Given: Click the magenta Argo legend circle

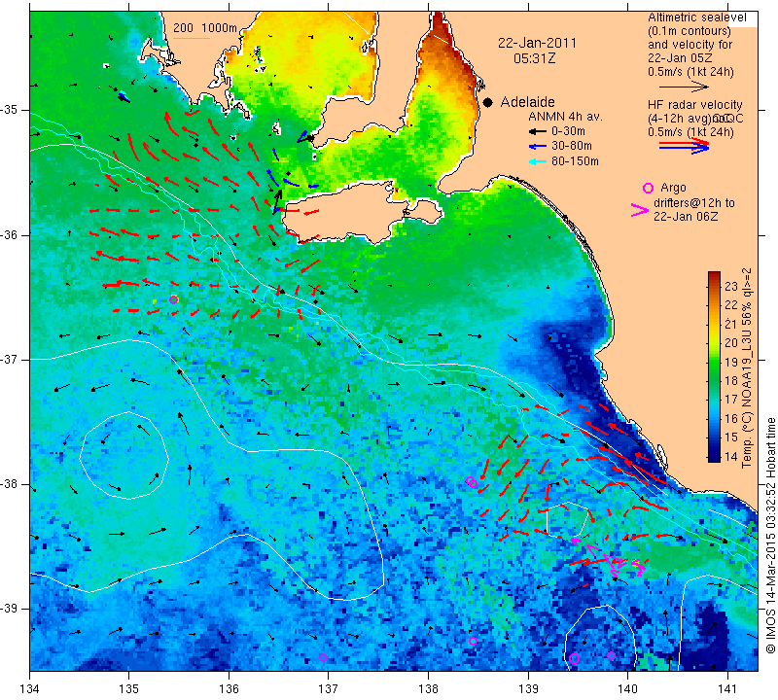Looking at the screenshot, I should [x=648, y=188].
